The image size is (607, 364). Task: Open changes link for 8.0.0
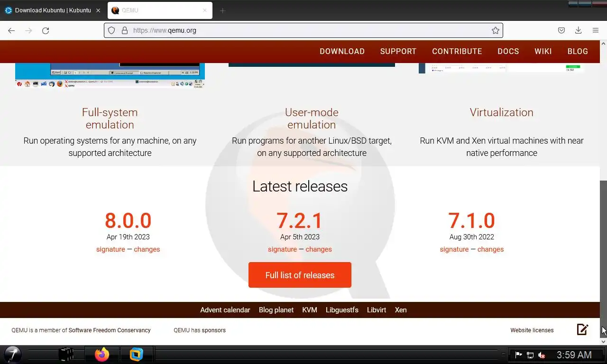tap(147, 249)
